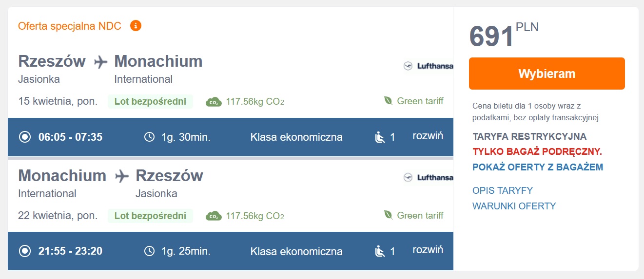
Task: Choose the offer with the Wybieram button
Action: [x=547, y=74]
